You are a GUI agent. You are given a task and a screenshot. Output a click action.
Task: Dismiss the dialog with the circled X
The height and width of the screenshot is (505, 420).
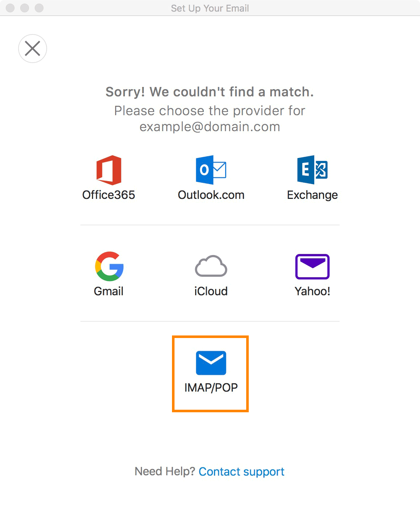(x=33, y=49)
